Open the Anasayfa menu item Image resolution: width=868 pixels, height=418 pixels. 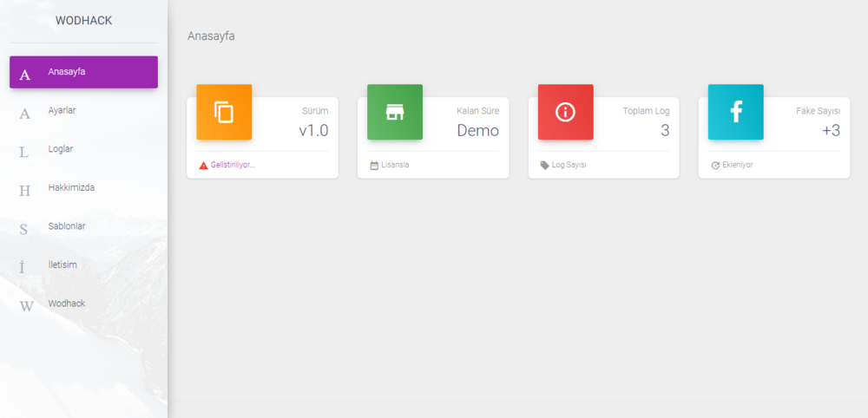(83, 72)
